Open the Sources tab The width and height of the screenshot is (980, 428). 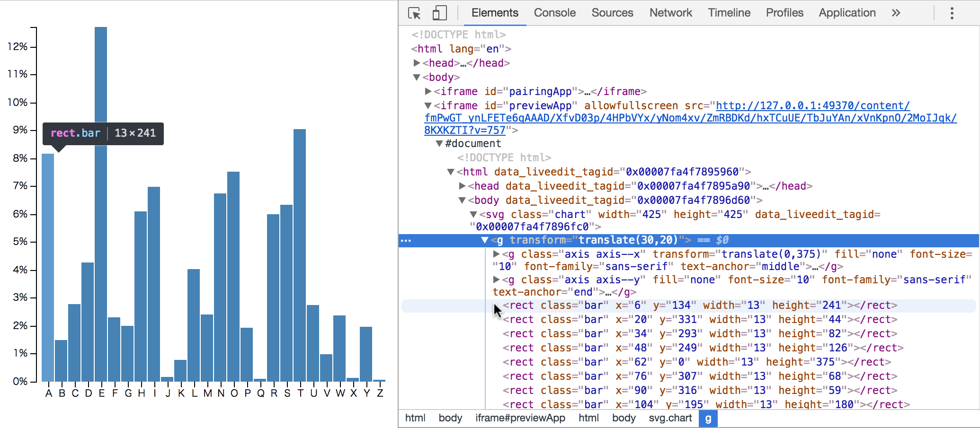612,13
